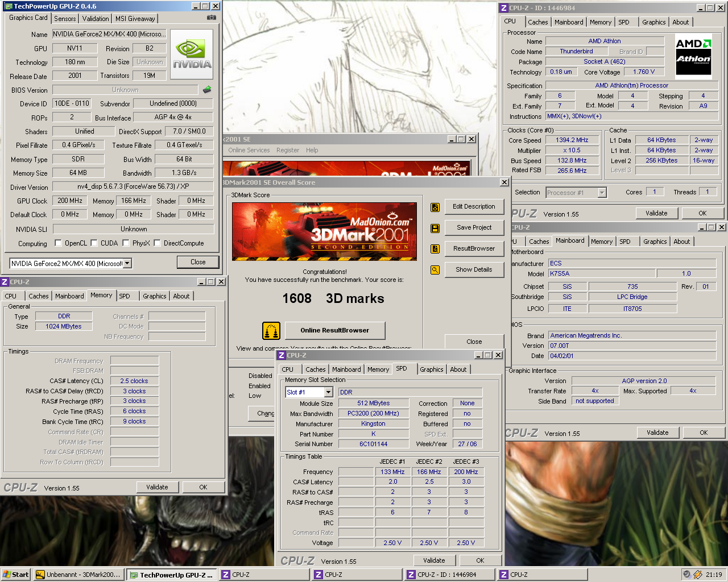The width and height of the screenshot is (728, 582).
Task: Switch to CPU-Z ID 1446984 taskbar item
Action: pos(449,575)
